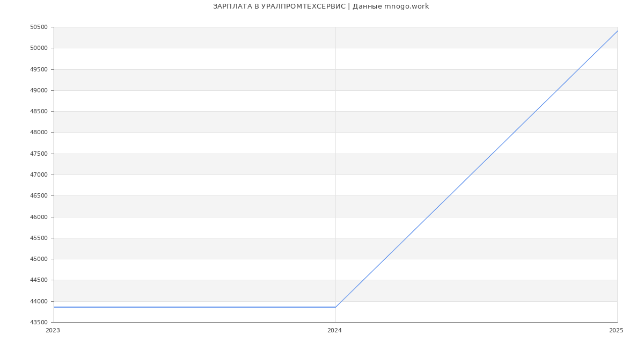Click the 46500 y-axis label

[39, 196]
